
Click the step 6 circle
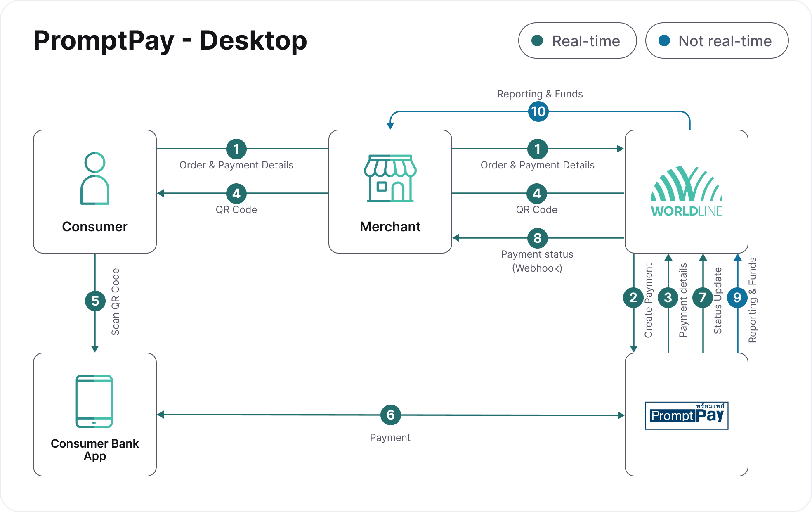point(391,415)
